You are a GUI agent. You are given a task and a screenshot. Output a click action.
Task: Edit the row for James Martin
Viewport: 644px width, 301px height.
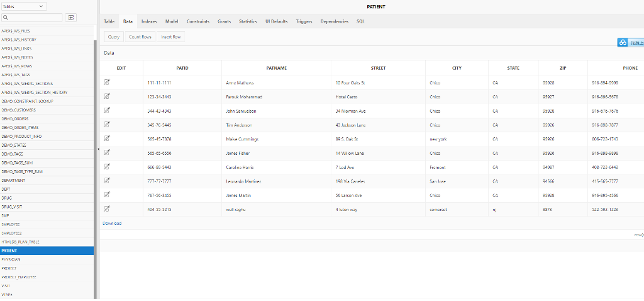tap(107, 195)
